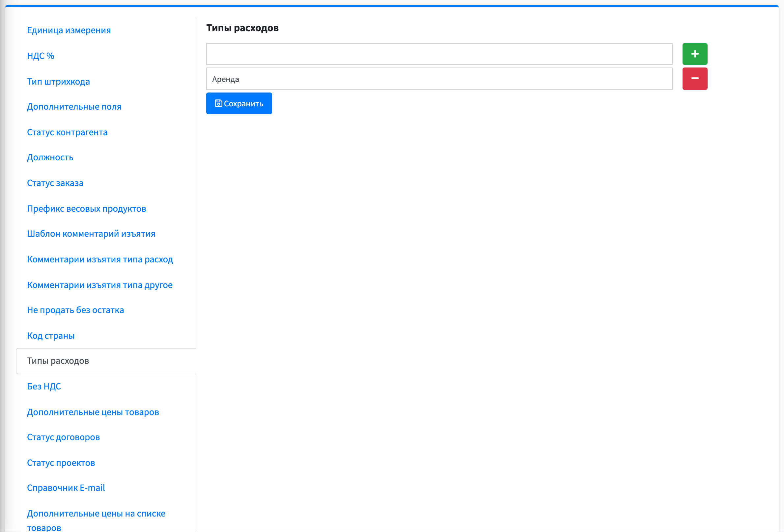784x532 pixels.
Task: Select Тип штрихкода in sidebar
Action: [58, 82]
